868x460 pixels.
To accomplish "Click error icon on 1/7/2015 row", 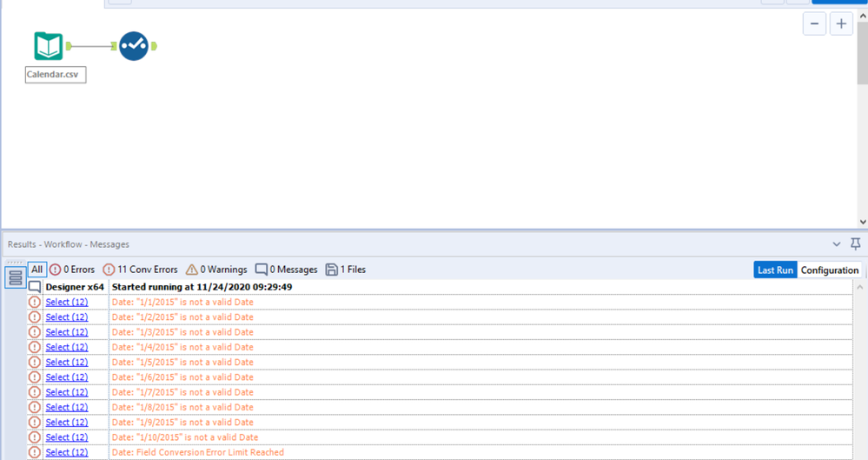I will point(35,392).
